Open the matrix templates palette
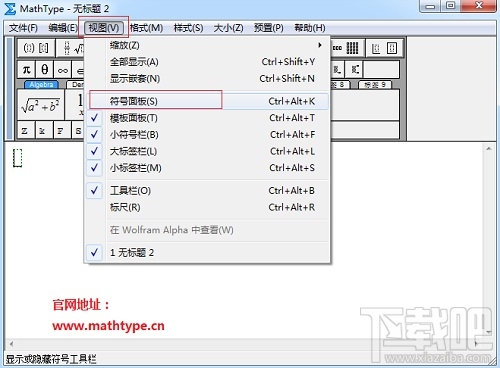Image resolution: width=500 pixels, height=368 pixels. 347,48
